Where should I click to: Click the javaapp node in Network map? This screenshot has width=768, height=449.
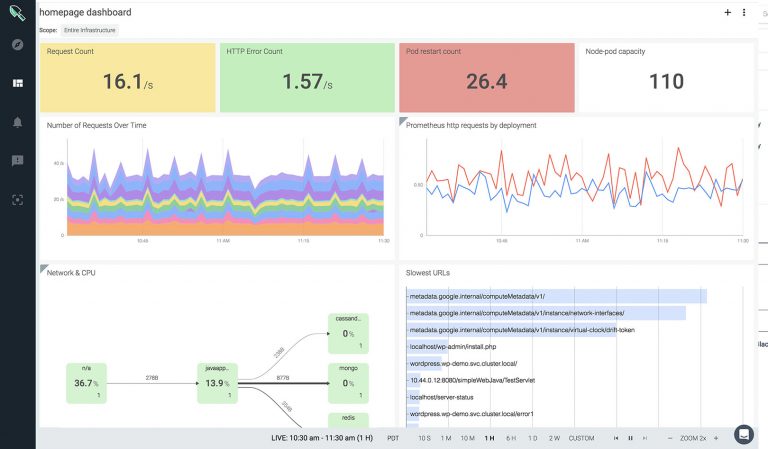(214, 382)
